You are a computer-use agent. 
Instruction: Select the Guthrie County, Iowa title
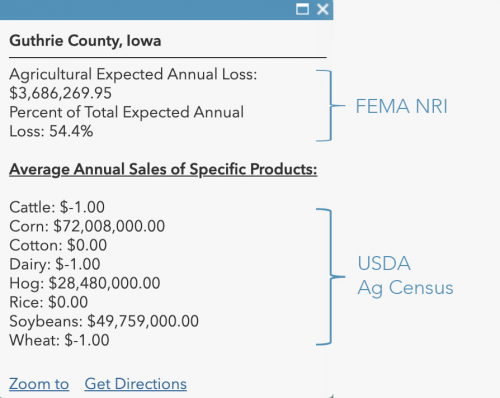point(85,41)
